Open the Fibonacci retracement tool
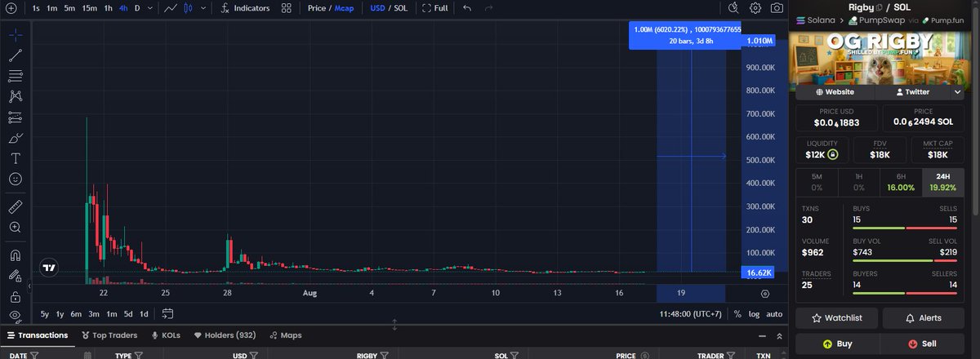Image resolution: width=980 pixels, height=359 pixels. 16,77
